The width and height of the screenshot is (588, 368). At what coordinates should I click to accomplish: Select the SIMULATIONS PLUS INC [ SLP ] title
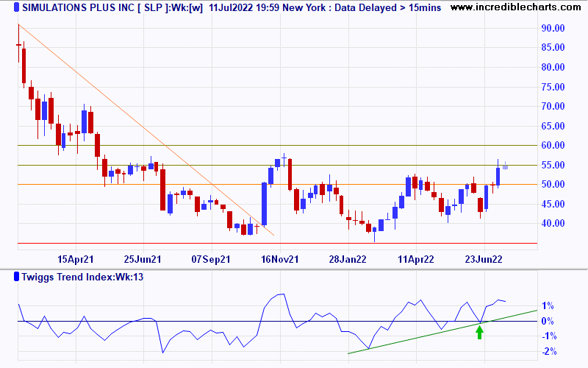[96, 7]
